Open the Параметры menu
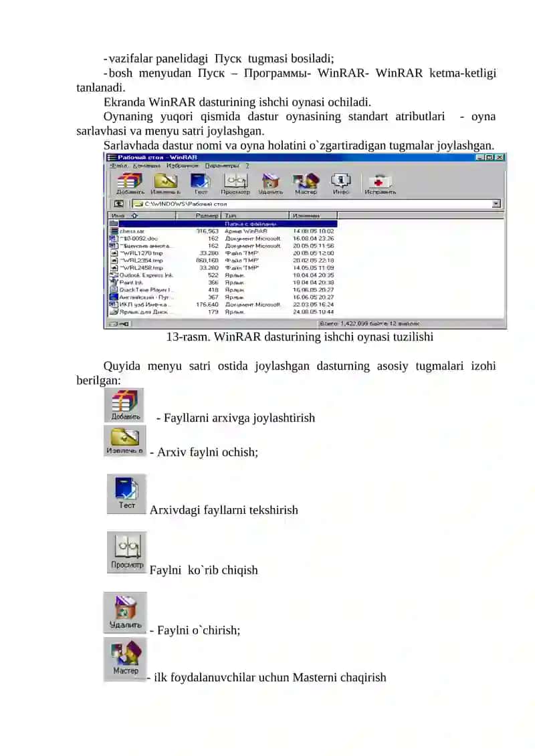Image resolution: width=535 pixels, height=756 pixels. [222, 166]
